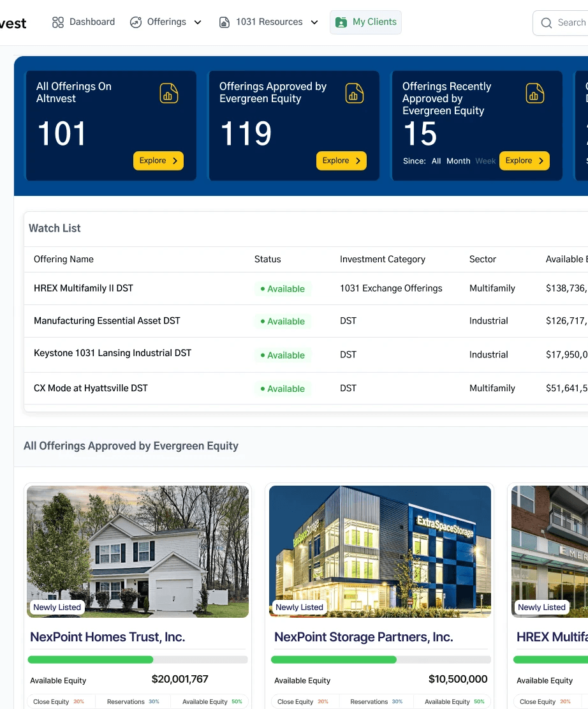Click Newly Listed badge on NexPoint Storage Partners

[x=299, y=608]
